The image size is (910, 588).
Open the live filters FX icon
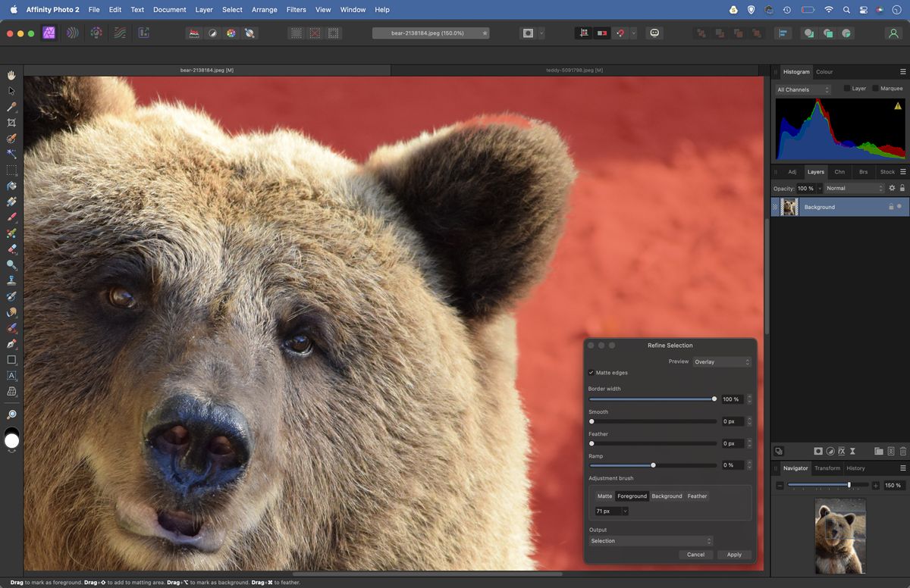841,451
